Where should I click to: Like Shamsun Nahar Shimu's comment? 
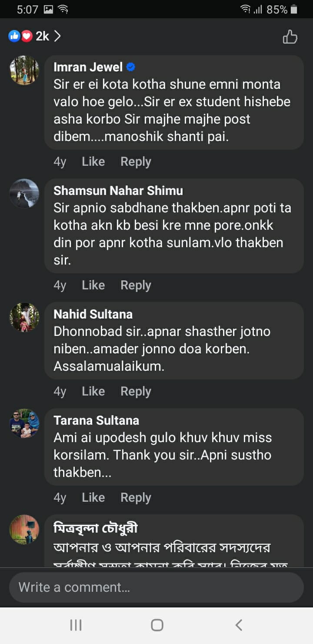pos(93,285)
